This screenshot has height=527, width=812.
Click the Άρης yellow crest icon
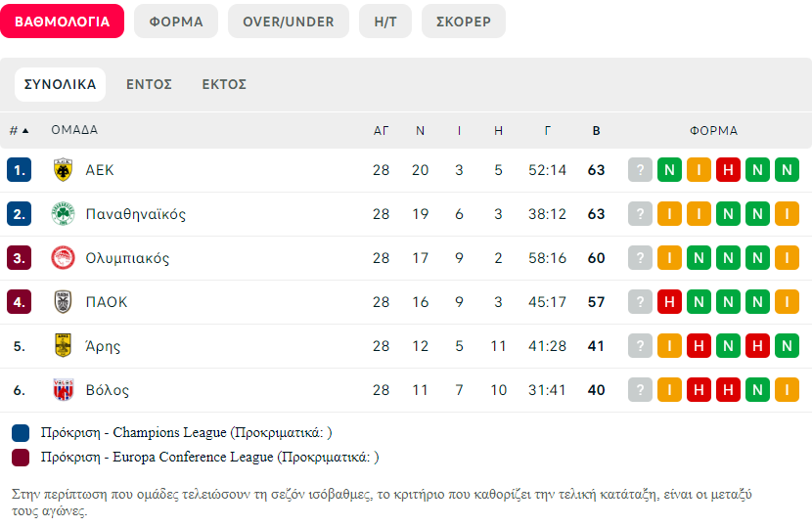pyautogui.click(x=64, y=346)
